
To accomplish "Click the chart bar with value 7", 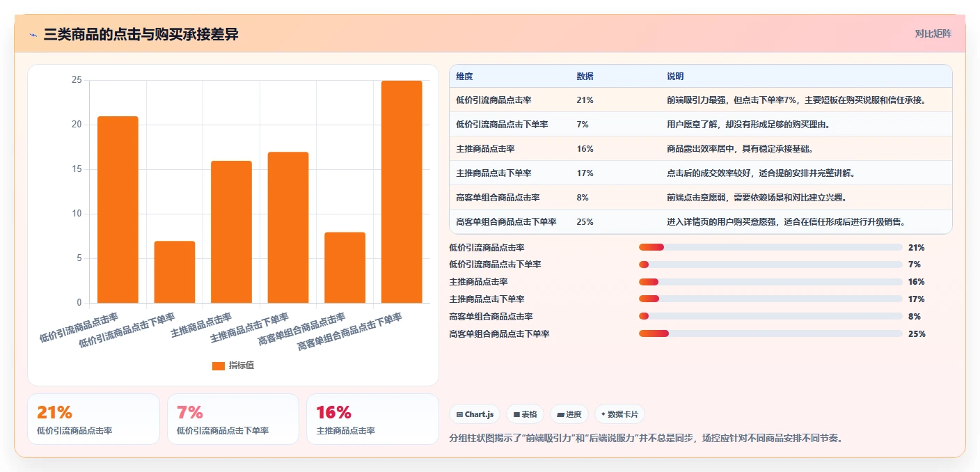I will [x=175, y=272].
